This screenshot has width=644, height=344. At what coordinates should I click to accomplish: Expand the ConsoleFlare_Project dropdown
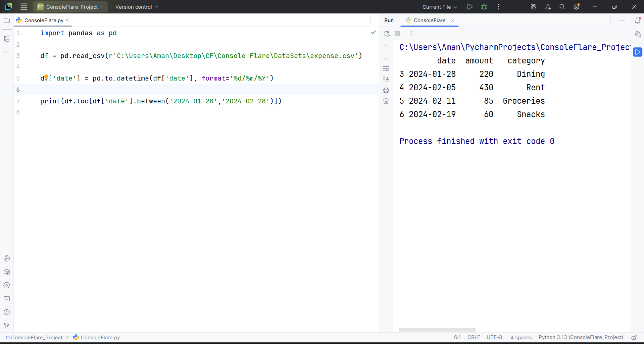click(x=71, y=7)
